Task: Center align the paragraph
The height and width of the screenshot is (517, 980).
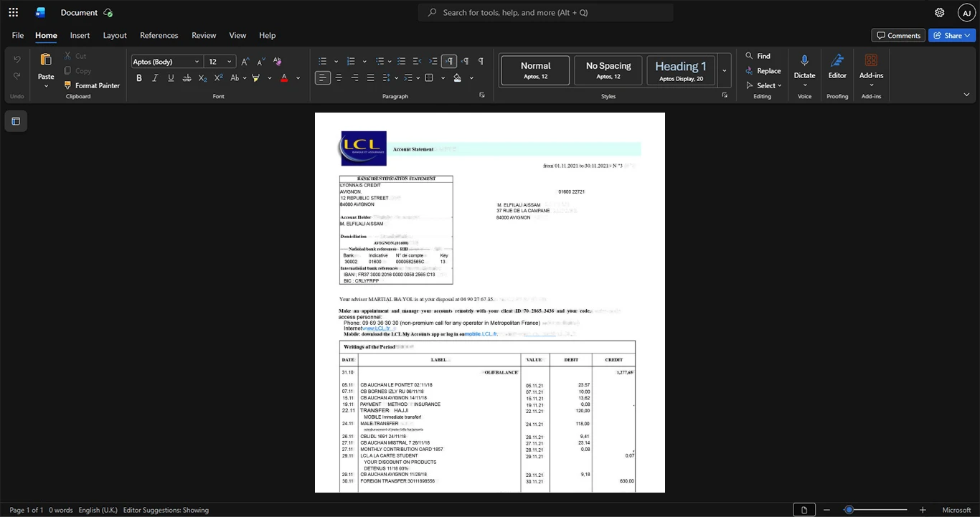Action: (339, 77)
